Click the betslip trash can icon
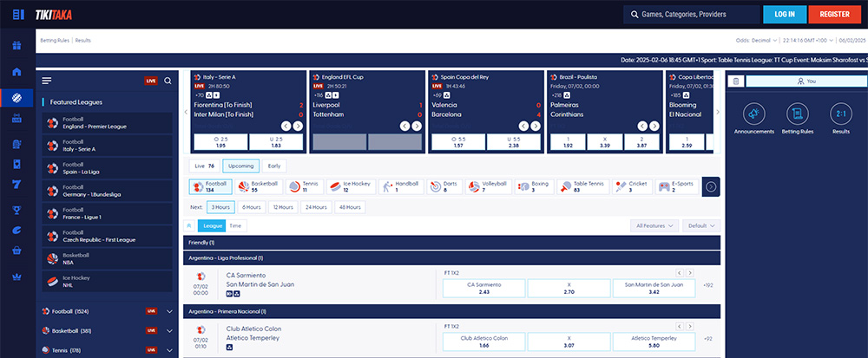This screenshot has width=868, height=358. click(735, 81)
